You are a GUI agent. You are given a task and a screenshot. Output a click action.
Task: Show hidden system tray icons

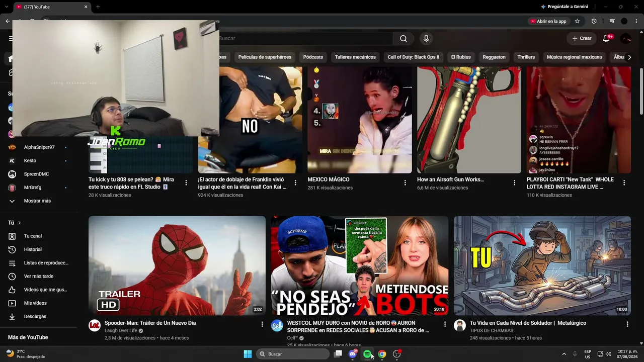pos(564,354)
